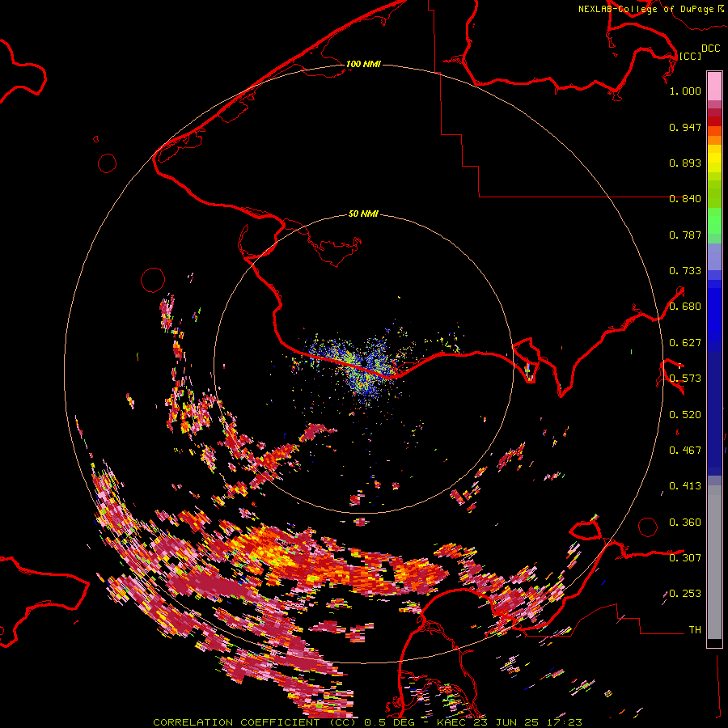Click the 0.467 legend value
The height and width of the screenshot is (728, 728).
click(685, 451)
